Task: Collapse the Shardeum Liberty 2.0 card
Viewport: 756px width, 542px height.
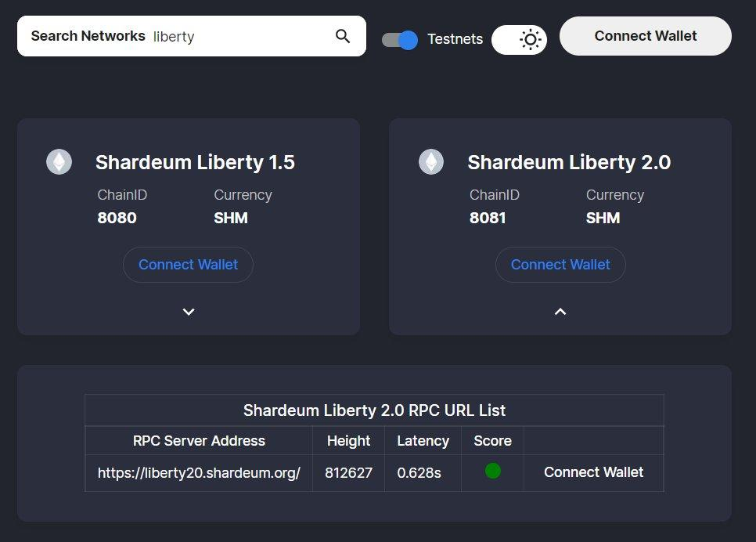Action: 560,312
